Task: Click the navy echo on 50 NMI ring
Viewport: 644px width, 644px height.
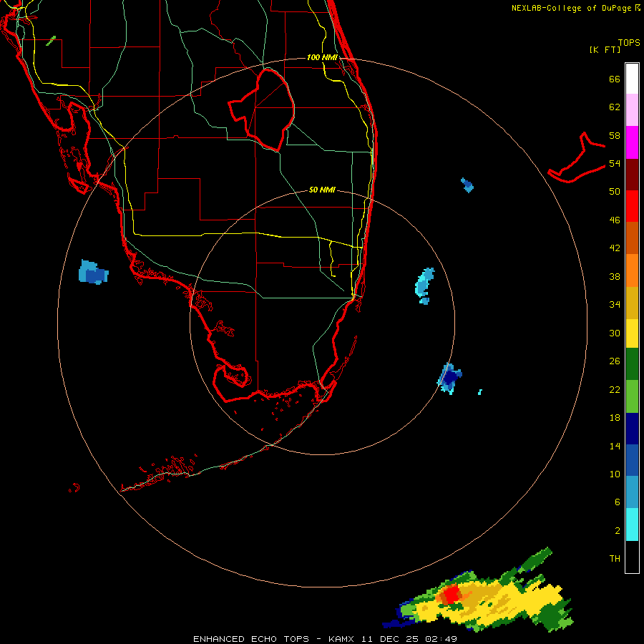Action: click(x=451, y=379)
